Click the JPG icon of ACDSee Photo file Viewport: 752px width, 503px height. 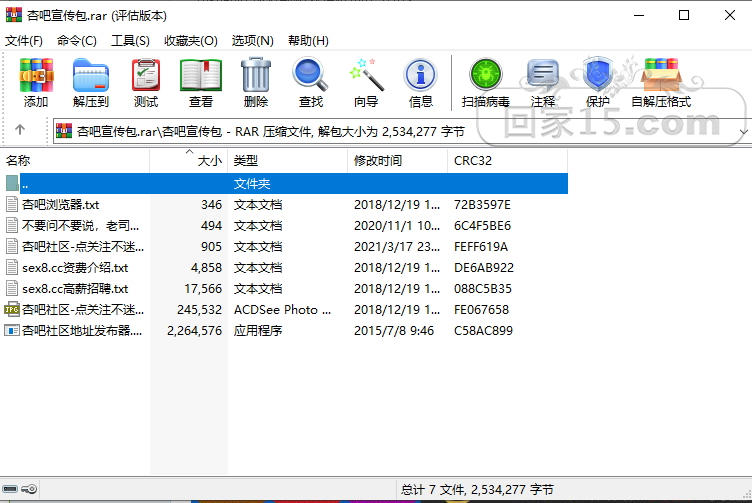click(x=12, y=309)
